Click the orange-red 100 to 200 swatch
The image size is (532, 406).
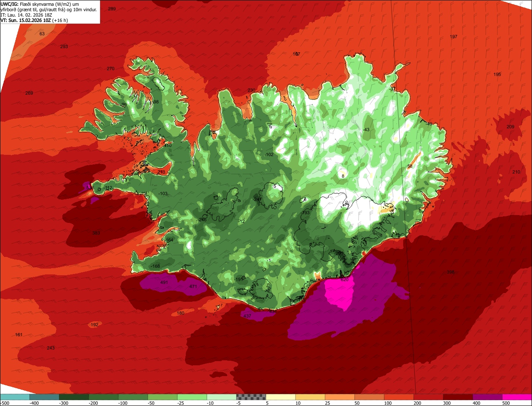pyautogui.click(x=399, y=396)
